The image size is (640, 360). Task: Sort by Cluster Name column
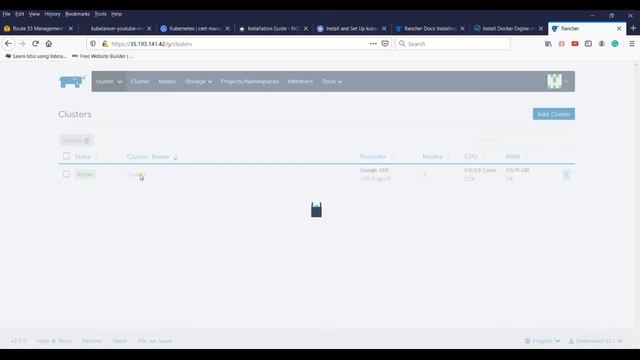[152, 157]
